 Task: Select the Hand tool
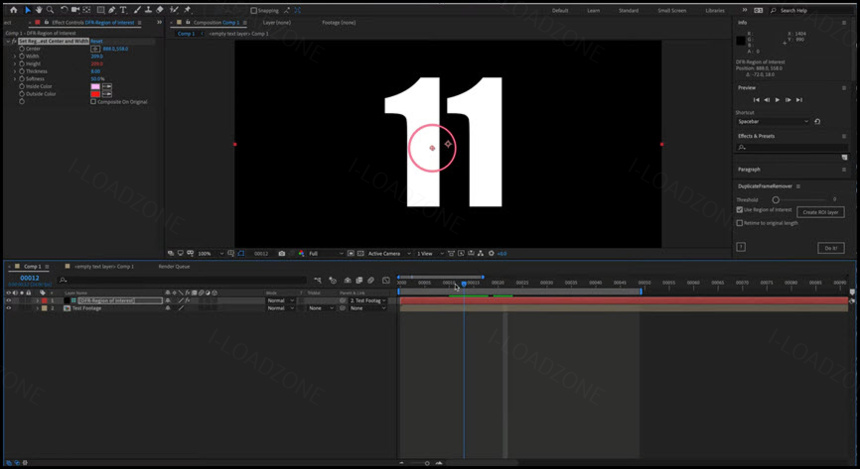pos(39,10)
